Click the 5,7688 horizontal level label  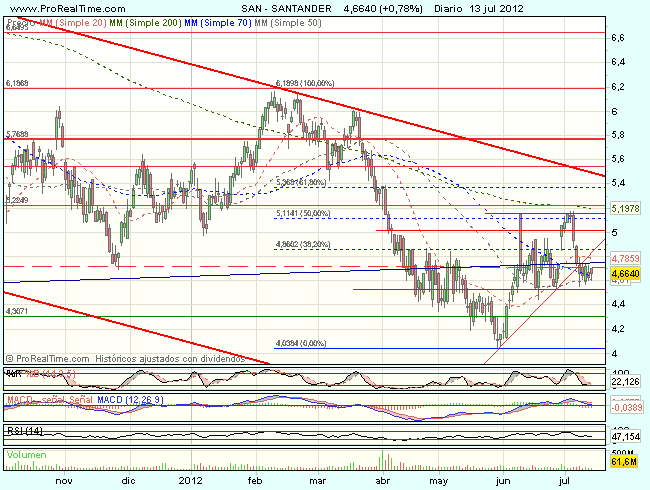point(17,134)
